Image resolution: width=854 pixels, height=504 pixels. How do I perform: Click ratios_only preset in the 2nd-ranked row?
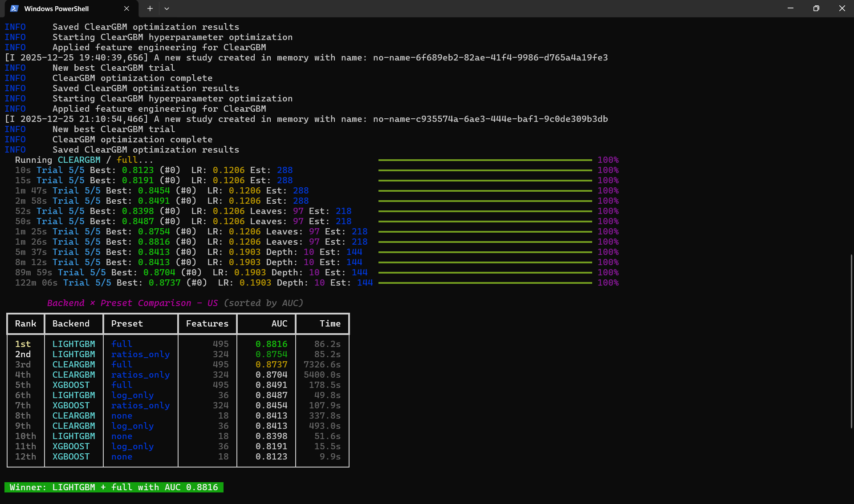[x=140, y=355]
